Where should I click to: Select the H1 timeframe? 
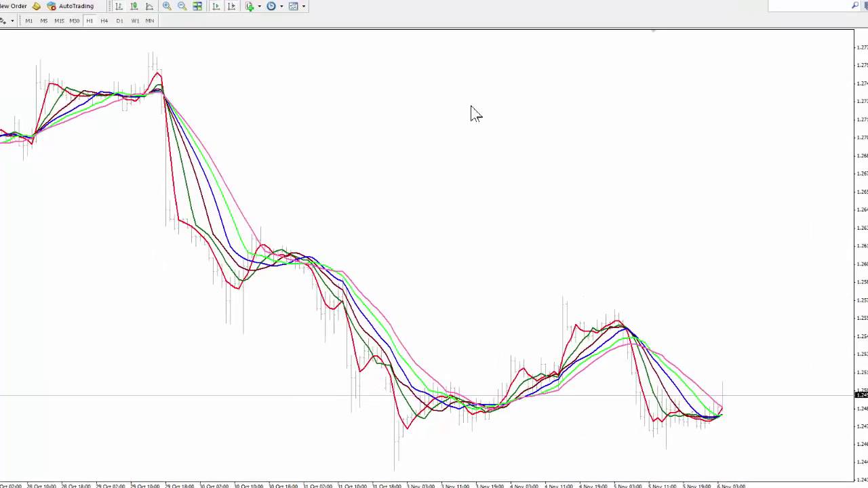click(89, 21)
